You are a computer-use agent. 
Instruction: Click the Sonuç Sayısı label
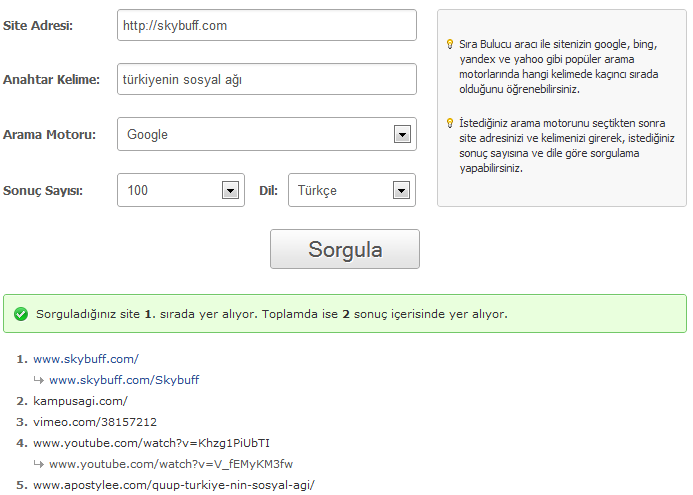pyautogui.click(x=43, y=190)
